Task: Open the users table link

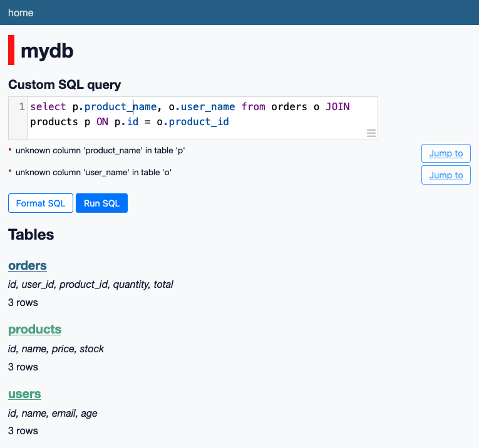Action: 24,394
